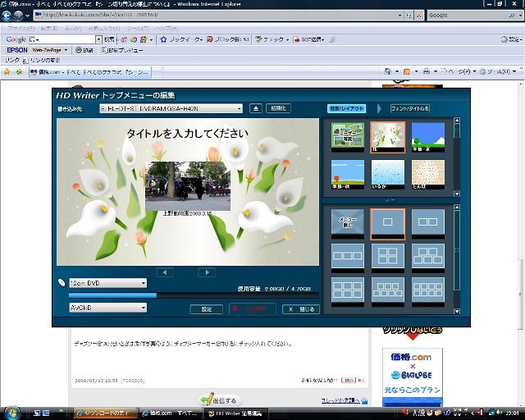
Task: Choose the autumn tree background thumbnail
Action: (x=348, y=175)
